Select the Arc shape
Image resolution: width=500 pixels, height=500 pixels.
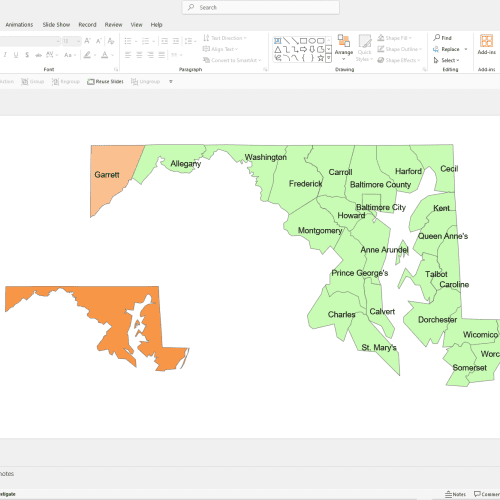[286, 58]
